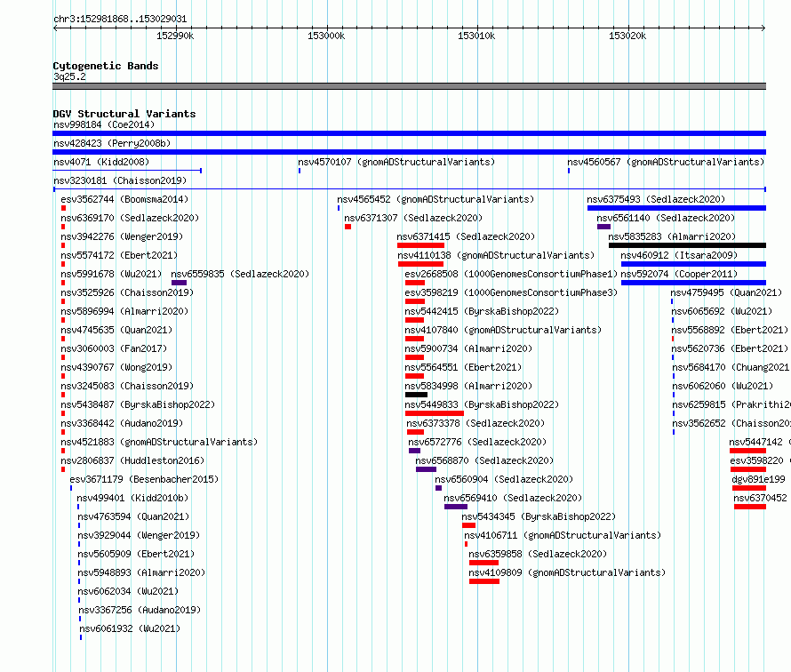Click nsv3230181 (Chaisson2019) label
The image size is (791, 672).
[x=120, y=180]
